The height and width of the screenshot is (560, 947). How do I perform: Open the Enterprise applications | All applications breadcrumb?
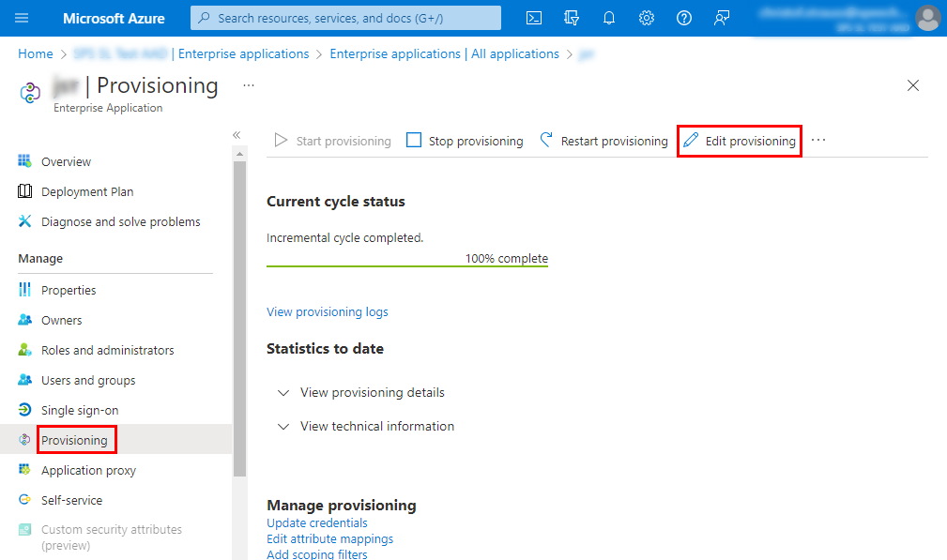[x=445, y=53]
